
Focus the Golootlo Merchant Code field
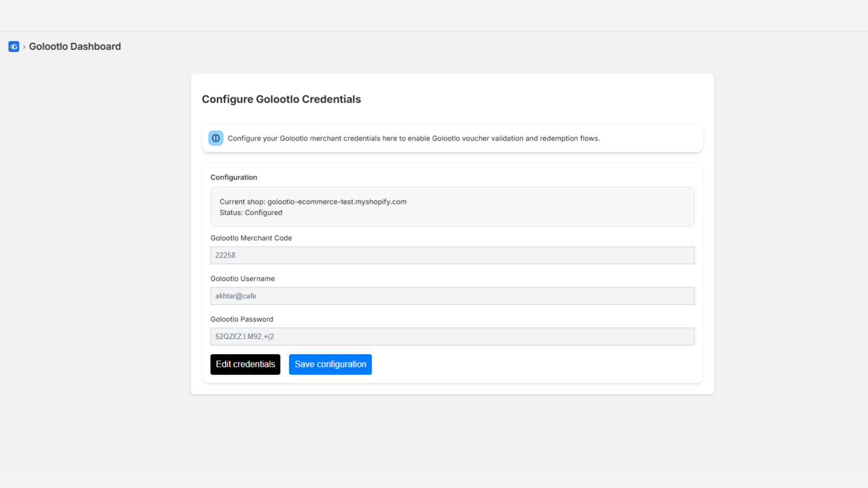452,255
